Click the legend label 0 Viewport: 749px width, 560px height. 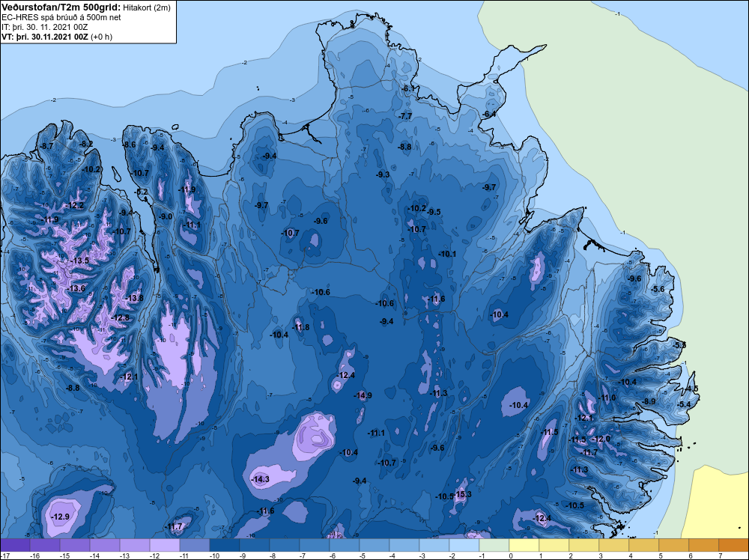(x=511, y=556)
